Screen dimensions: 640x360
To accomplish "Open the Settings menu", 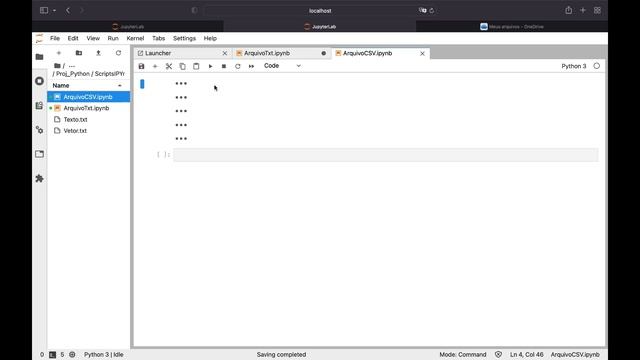I will (x=184, y=38).
